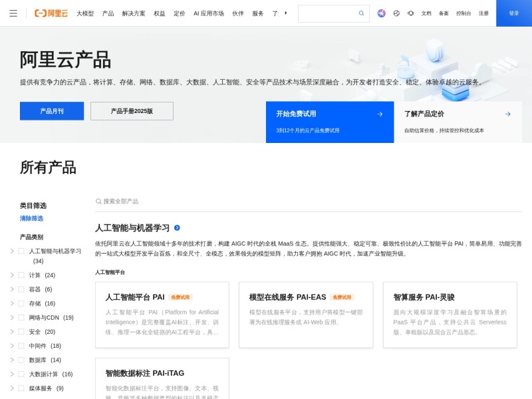The height and width of the screenshot is (399, 532).
Task: Open the 智算服务 PAI-灵骏 product card
Action: point(450,315)
